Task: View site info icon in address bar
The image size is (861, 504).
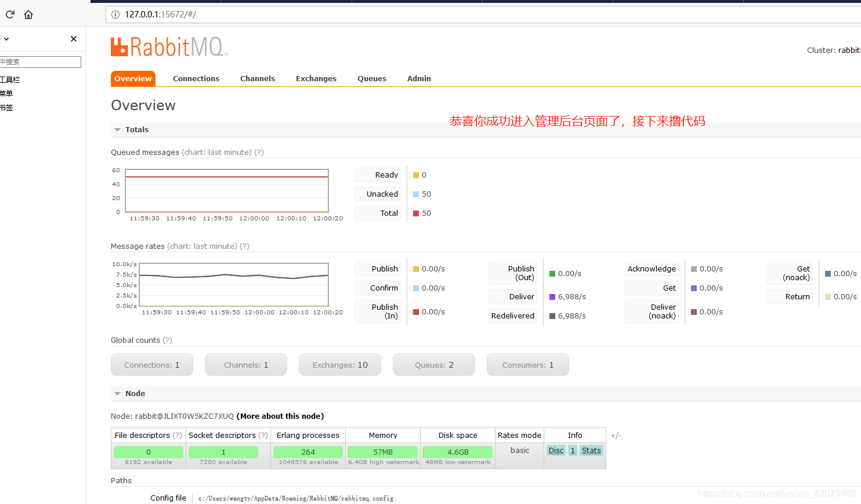Action: tap(115, 14)
